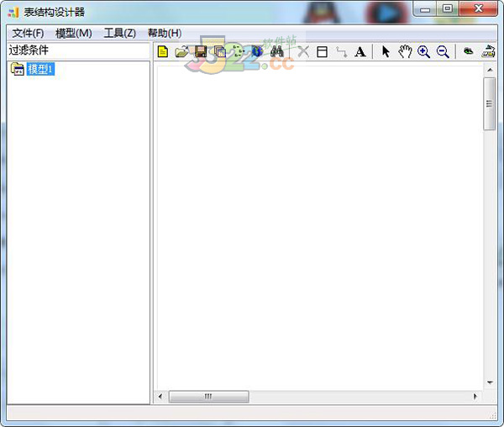The height and width of the screenshot is (427, 504).
Task: Click the copy windows toolbar icon
Action: point(220,51)
